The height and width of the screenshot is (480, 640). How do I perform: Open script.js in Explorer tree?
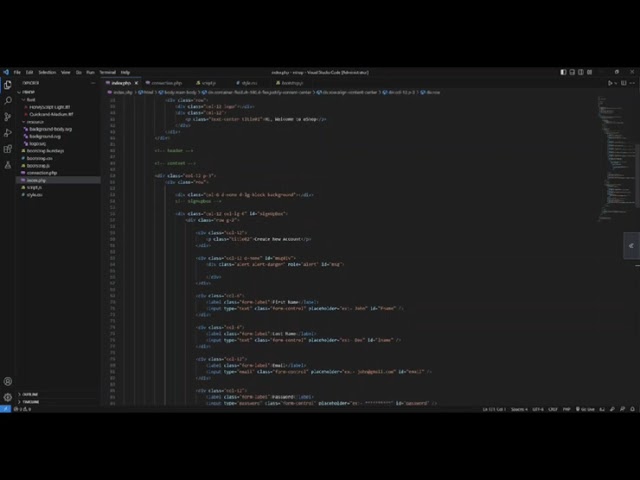coord(34,187)
